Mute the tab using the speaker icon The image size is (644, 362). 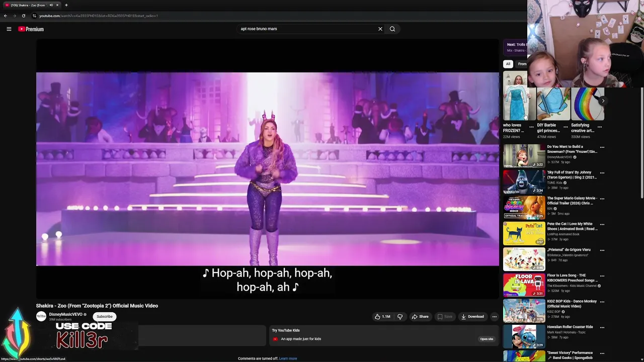51,5
